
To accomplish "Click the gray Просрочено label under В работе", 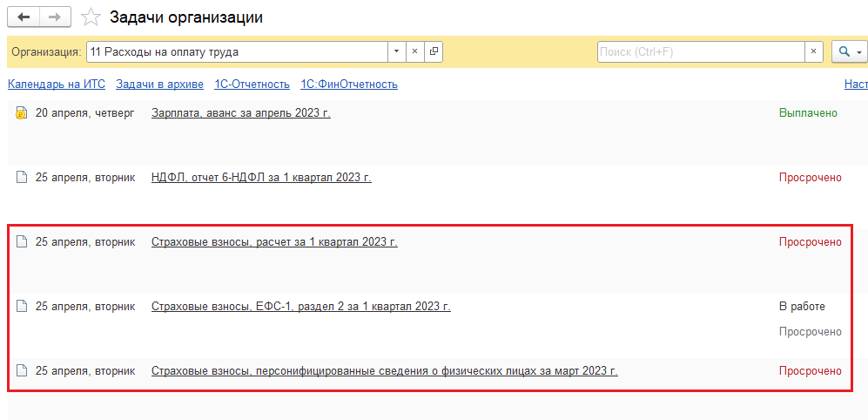I will tap(811, 332).
